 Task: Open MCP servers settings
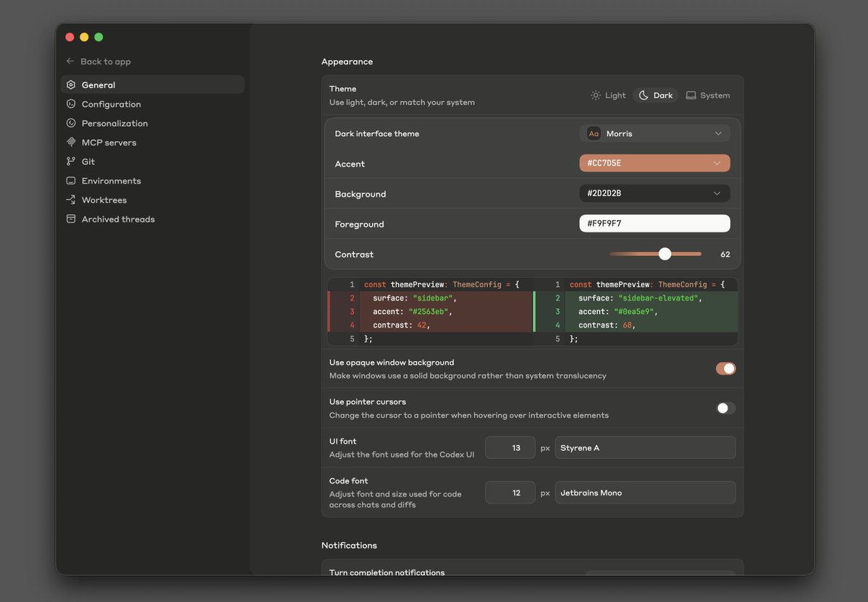[x=153, y=143]
